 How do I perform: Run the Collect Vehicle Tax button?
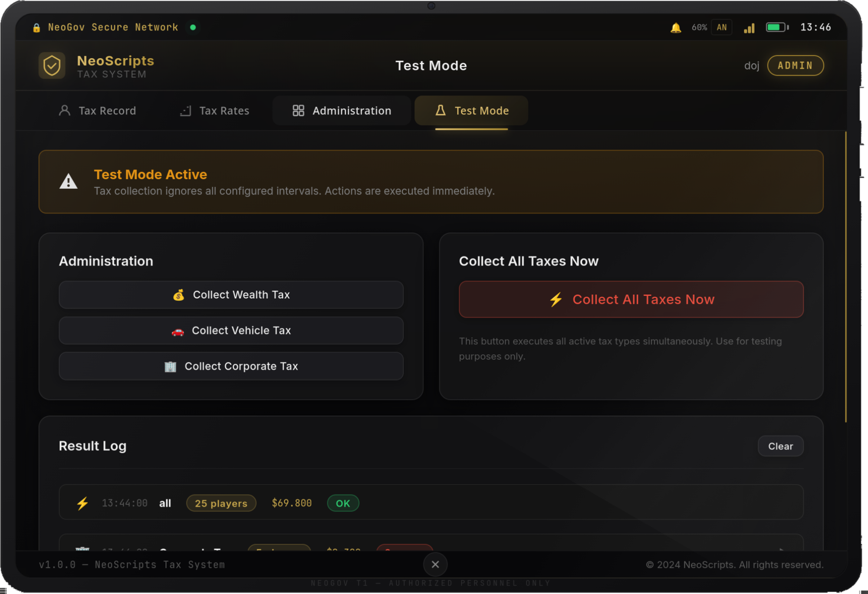231,331
